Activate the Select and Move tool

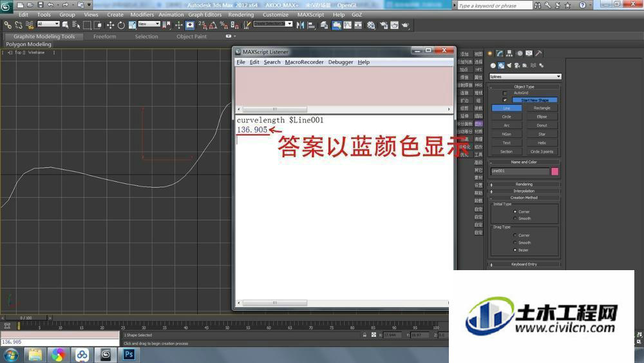tap(110, 25)
